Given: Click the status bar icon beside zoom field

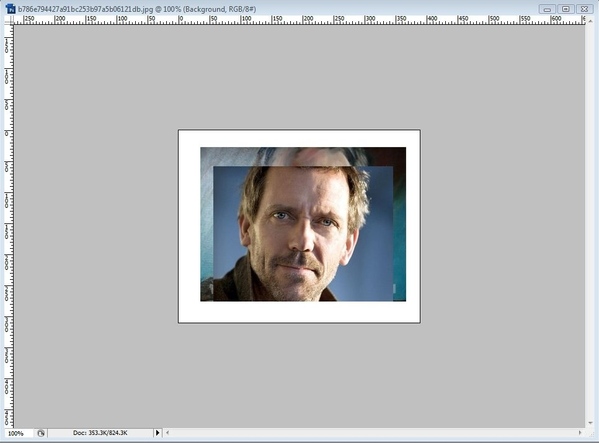Looking at the screenshot, I should click(x=41, y=433).
